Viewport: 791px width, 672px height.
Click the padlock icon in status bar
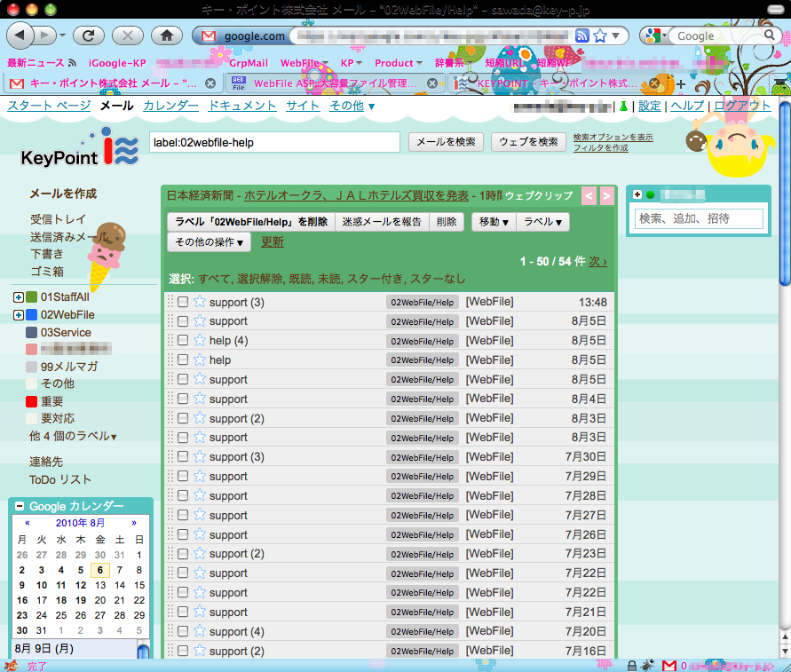click(x=631, y=666)
